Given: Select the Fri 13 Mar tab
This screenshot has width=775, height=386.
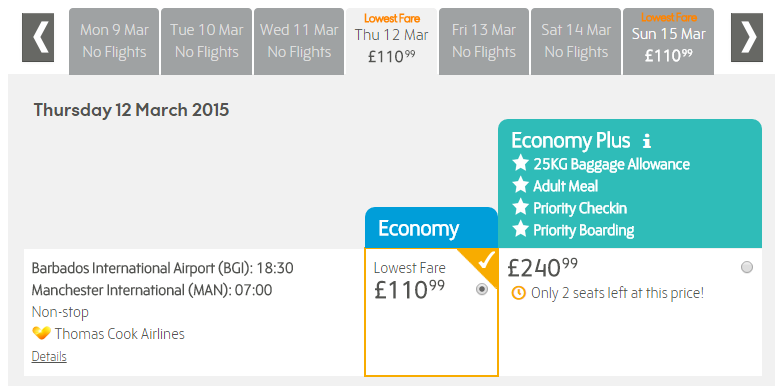Looking at the screenshot, I should point(484,42).
